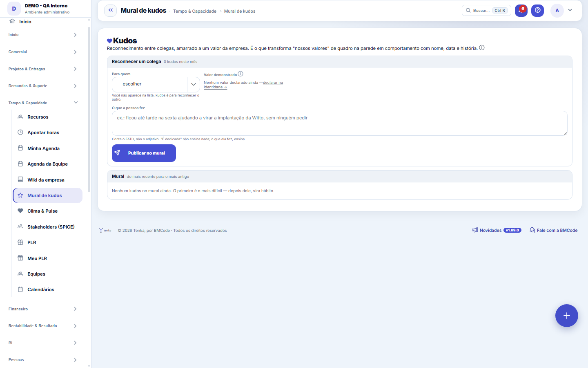588x368 pixels.
Task: Open Minha Agenda calendar item
Action: (x=48, y=148)
